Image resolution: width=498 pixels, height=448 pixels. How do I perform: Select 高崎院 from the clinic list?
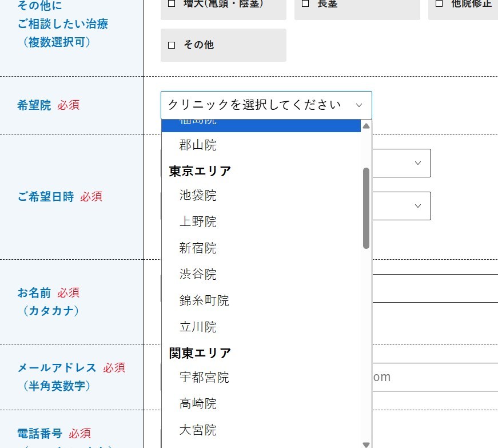[261, 403]
